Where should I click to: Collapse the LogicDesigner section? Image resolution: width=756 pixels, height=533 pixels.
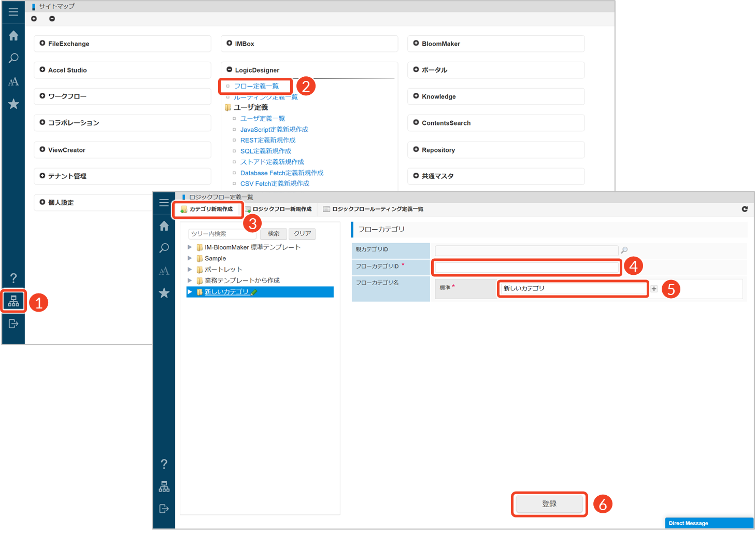point(229,70)
